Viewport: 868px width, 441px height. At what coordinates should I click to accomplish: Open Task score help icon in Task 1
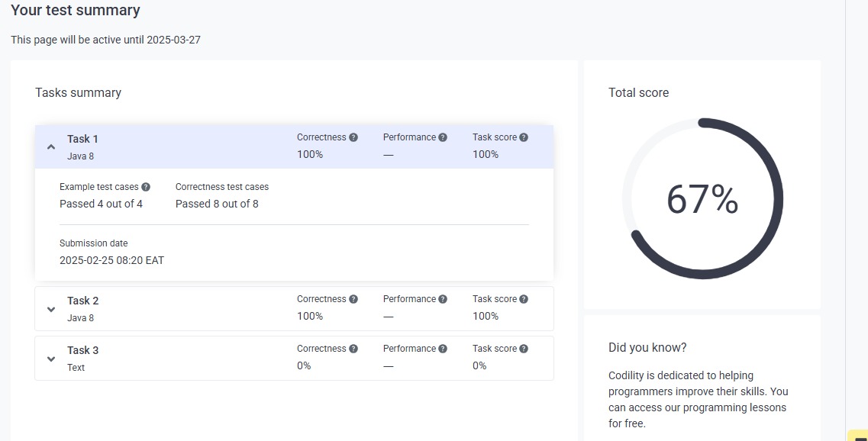(x=524, y=137)
